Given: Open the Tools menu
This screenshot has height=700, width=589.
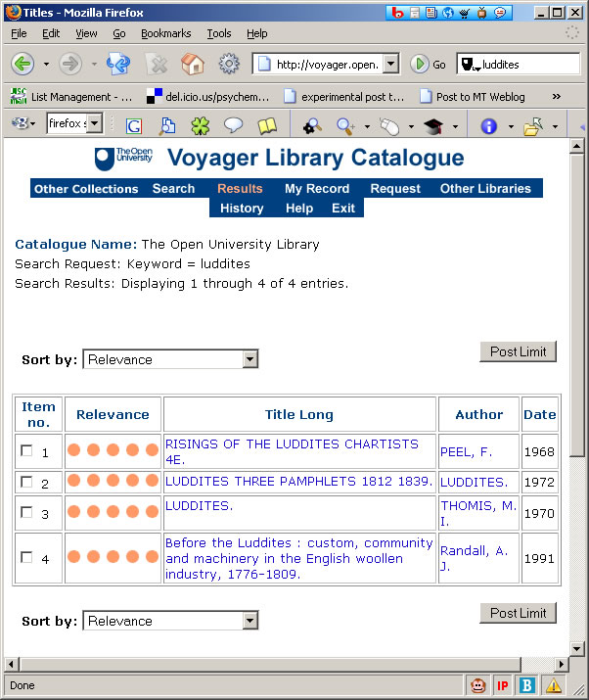Looking at the screenshot, I should (x=219, y=33).
